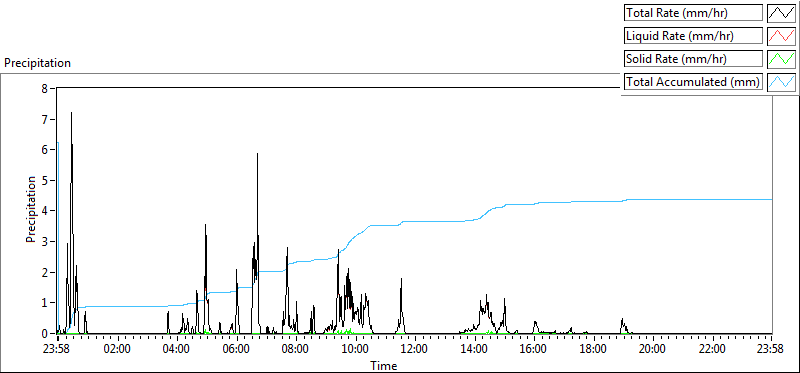Click the Precipitation chart caption above the plot
The width and height of the screenshot is (800, 373).
[37, 63]
